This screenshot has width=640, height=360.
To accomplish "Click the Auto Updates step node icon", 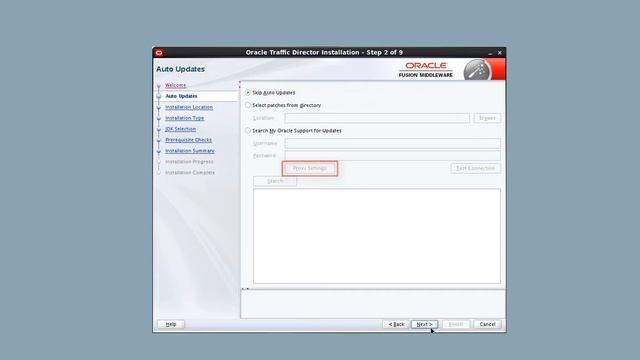I will 159,96.
